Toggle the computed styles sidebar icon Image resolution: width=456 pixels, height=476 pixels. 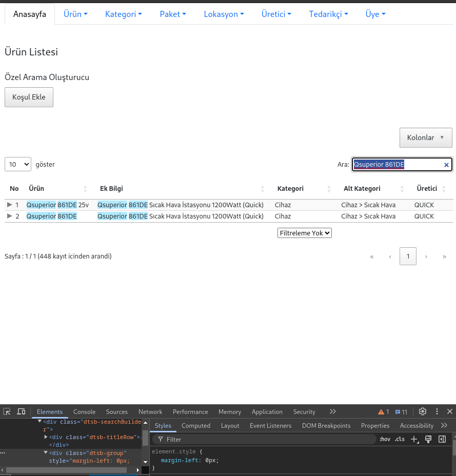pos(442,439)
